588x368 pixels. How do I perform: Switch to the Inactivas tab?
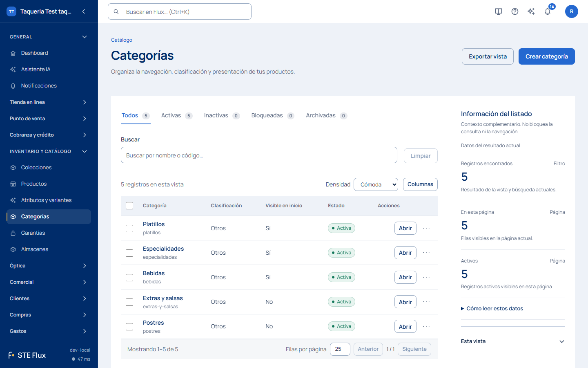click(222, 116)
